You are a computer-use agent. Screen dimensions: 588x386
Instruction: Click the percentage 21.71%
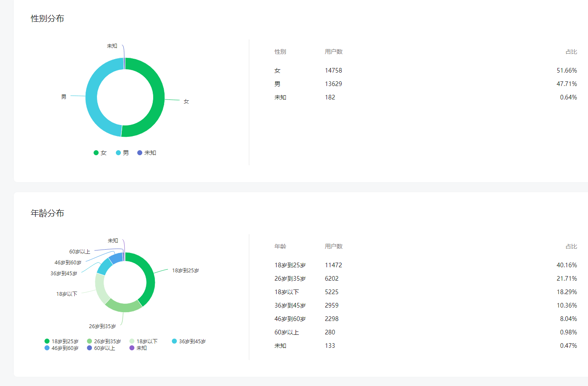567,279
